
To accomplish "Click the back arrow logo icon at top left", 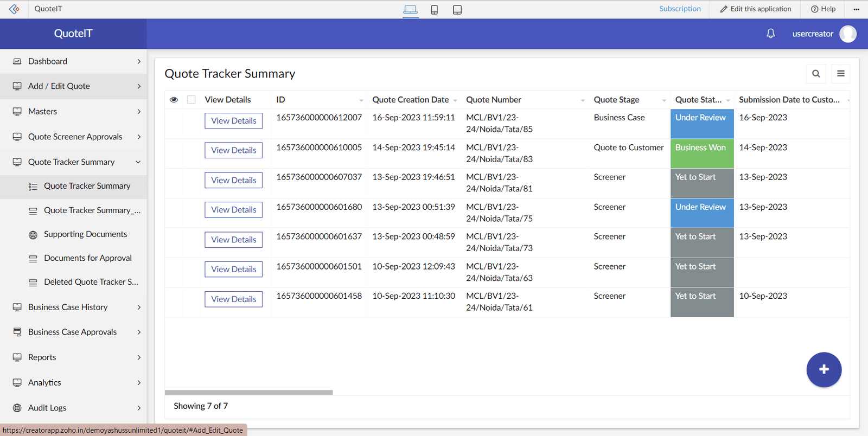I will tap(14, 9).
